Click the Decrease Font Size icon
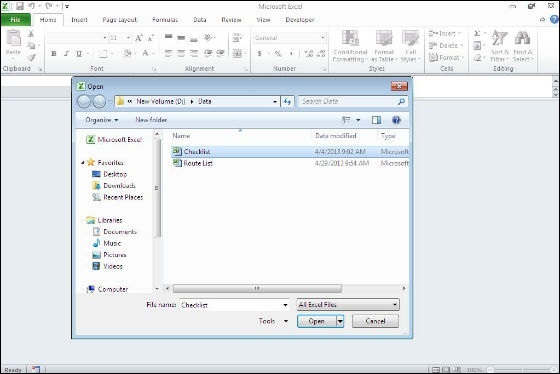Viewport: 560px width, 374px height. click(x=151, y=38)
